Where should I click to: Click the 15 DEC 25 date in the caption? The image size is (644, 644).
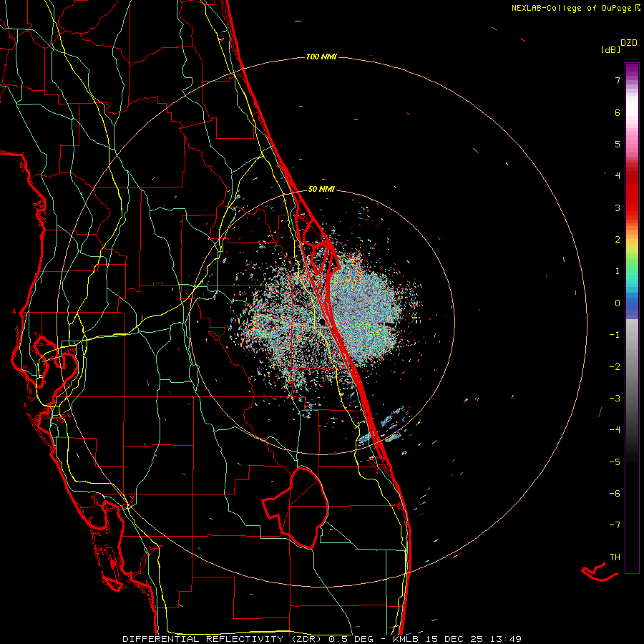(455, 639)
